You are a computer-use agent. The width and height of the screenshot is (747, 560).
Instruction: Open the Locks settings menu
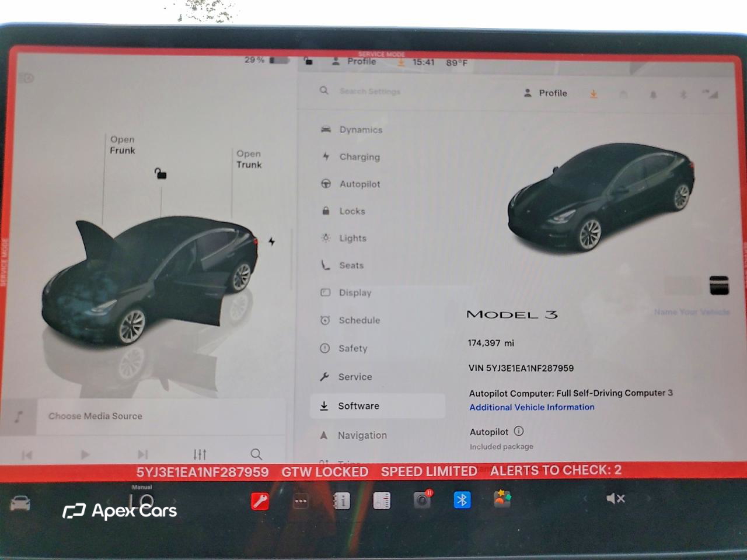(x=343, y=211)
